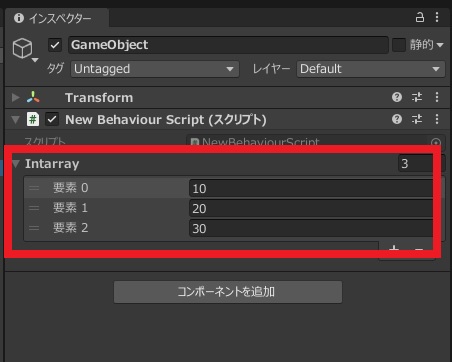Open New Behaviour Script three-dot menu

point(437,119)
